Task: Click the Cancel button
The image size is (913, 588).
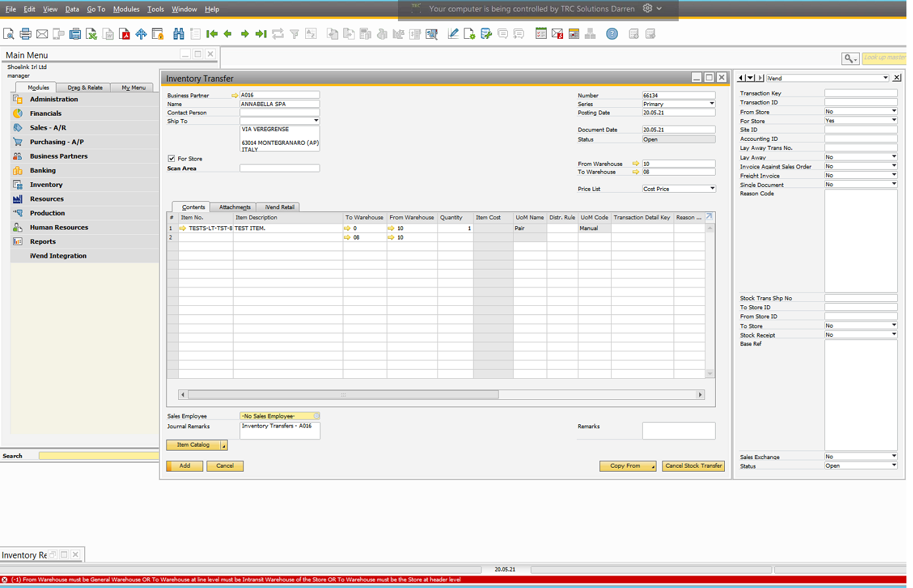Action: (225, 466)
